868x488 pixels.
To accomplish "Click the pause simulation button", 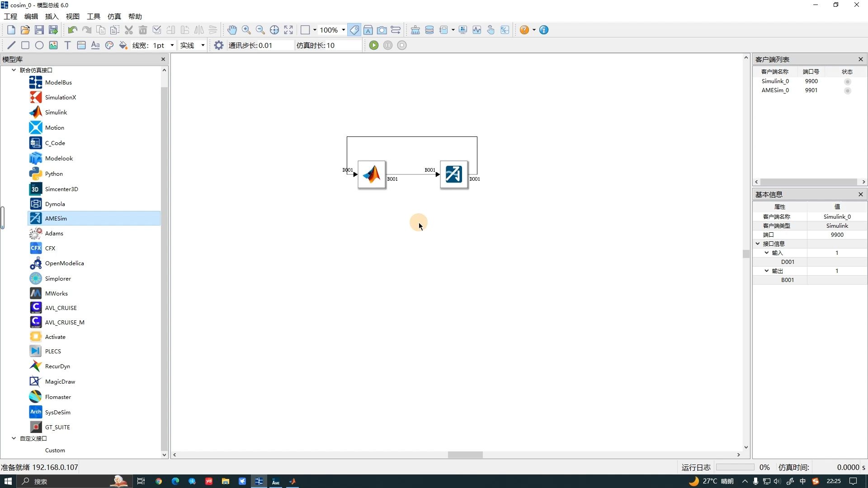I will pos(387,45).
